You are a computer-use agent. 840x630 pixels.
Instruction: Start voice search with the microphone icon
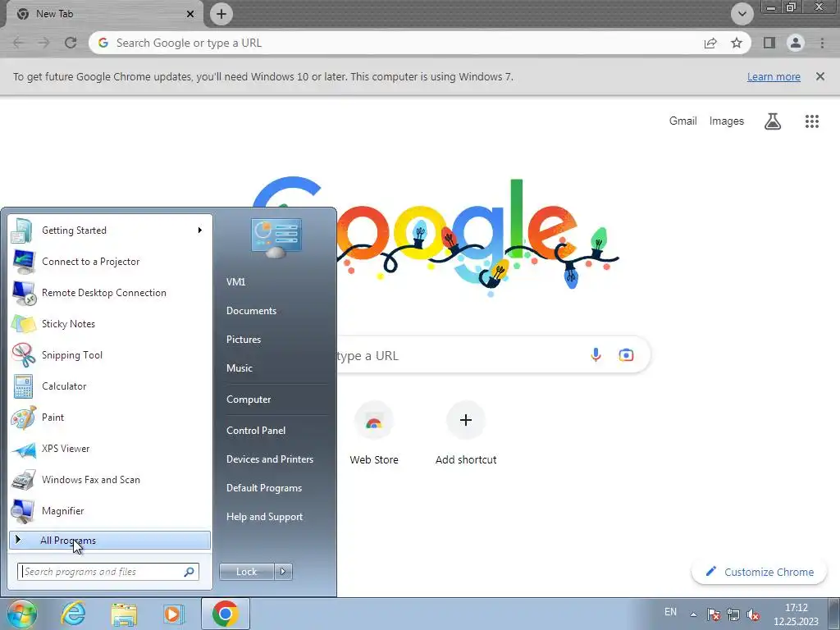596,354
